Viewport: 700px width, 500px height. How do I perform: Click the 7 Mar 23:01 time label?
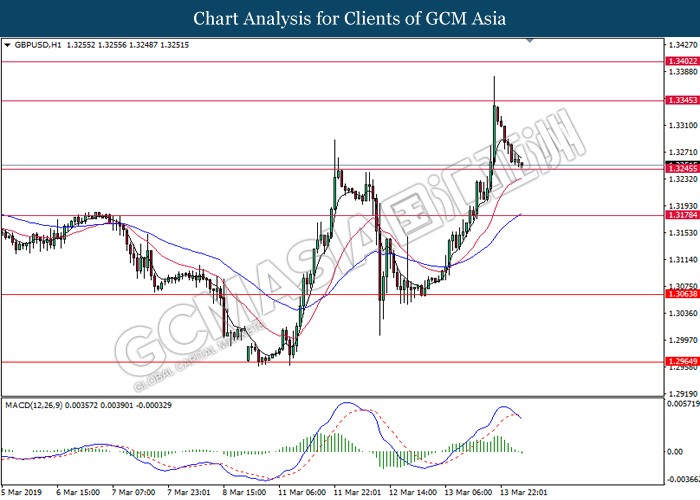[189, 492]
